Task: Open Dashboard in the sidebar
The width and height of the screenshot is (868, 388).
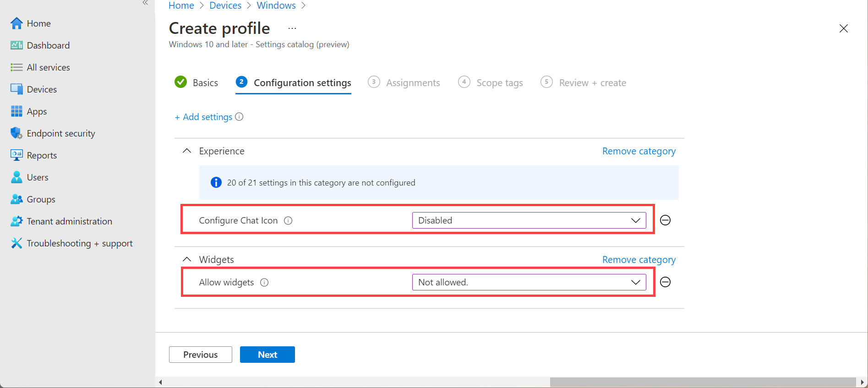Action: [x=49, y=45]
